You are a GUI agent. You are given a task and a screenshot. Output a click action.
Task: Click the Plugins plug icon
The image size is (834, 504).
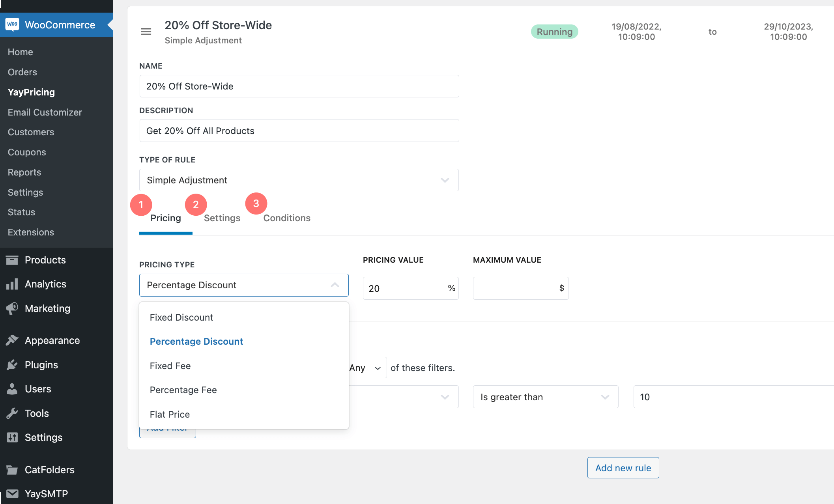coord(13,364)
